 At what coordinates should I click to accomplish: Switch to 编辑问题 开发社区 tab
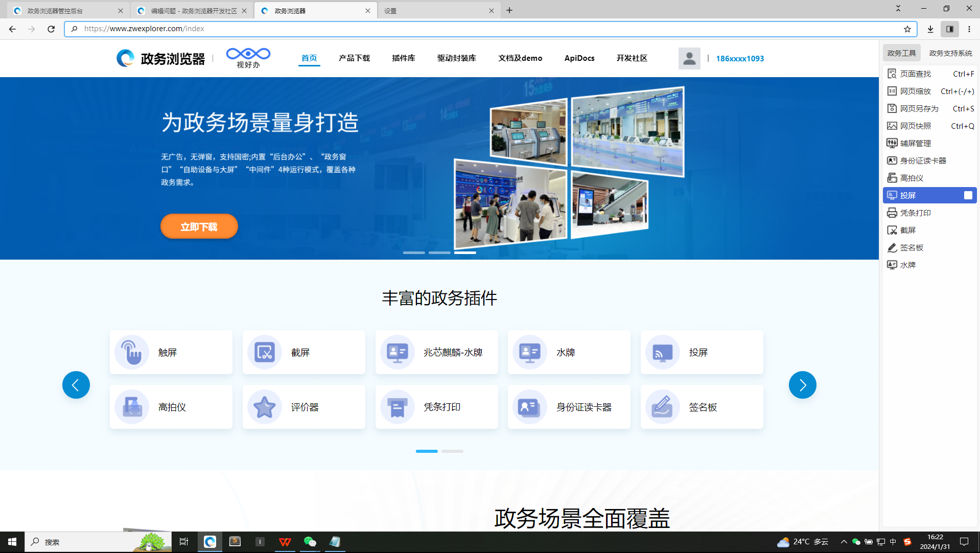point(192,11)
